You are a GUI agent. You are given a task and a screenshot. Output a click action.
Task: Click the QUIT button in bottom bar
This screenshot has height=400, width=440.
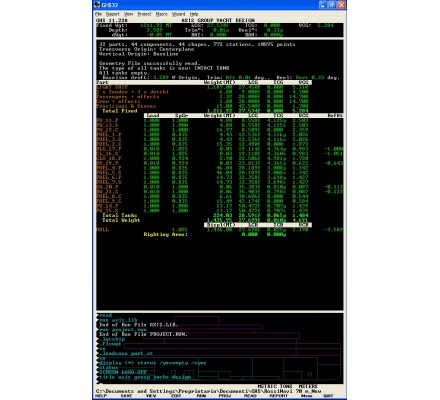(328, 396)
